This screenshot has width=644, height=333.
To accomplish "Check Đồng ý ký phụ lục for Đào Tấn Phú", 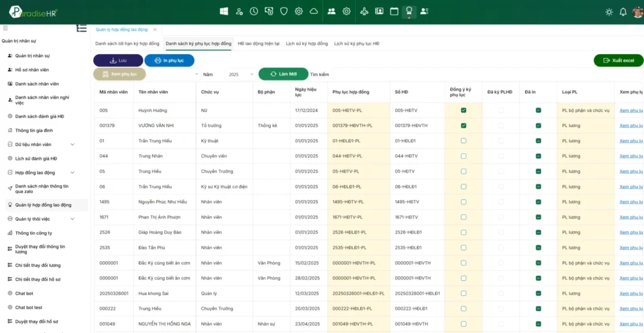I will tap(464, 247).
